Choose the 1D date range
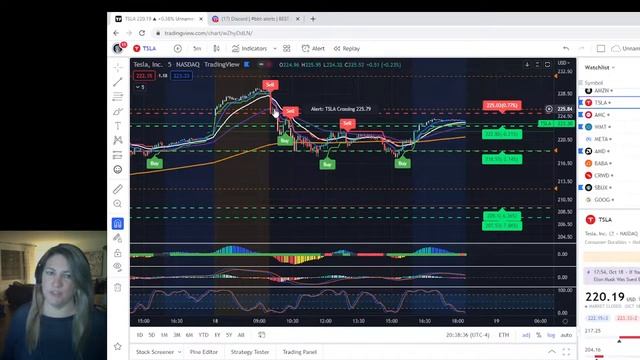 coord(140,335)
